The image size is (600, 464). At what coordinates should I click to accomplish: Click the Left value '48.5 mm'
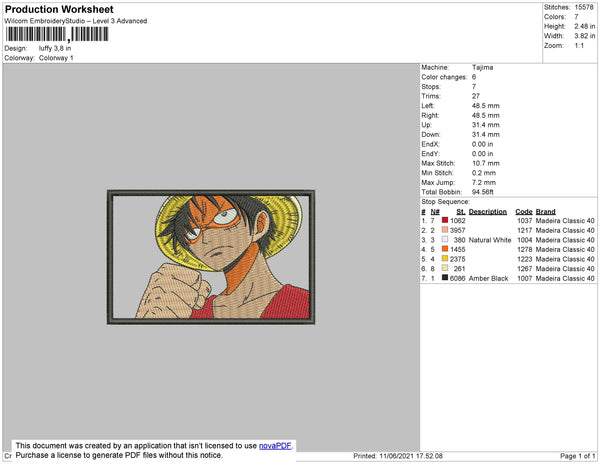[486, 106]
